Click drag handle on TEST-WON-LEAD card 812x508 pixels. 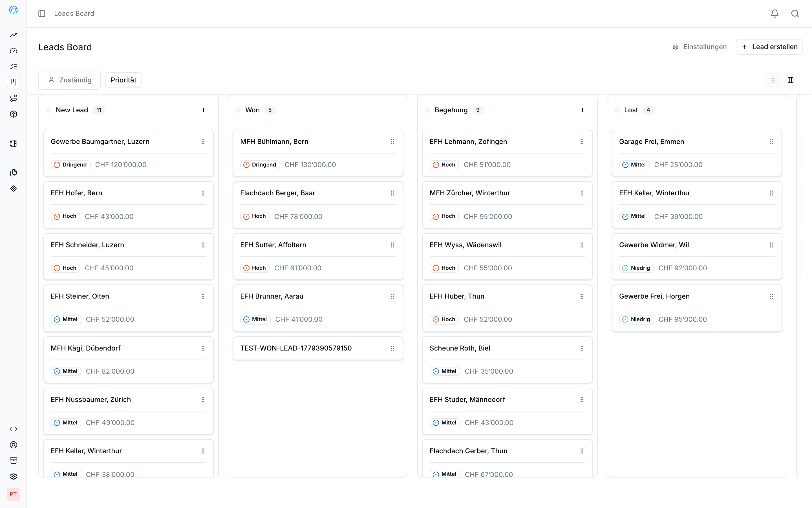tap(392, 349)
